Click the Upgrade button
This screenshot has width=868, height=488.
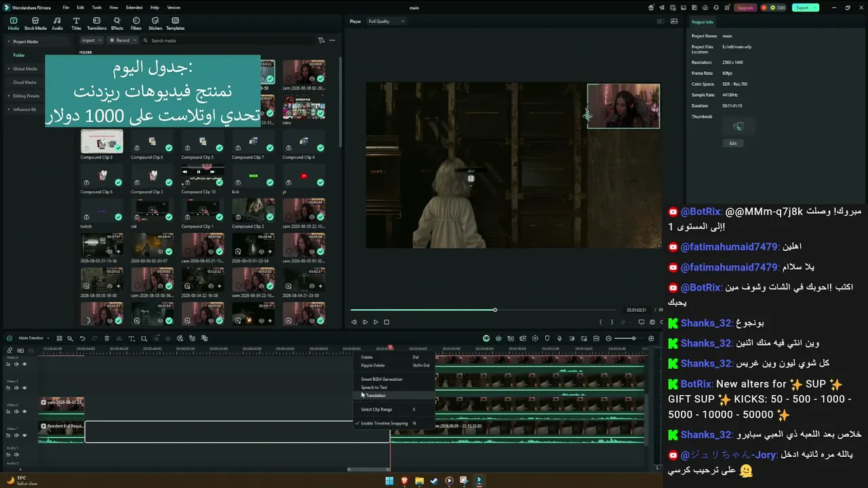click(745, 8)
